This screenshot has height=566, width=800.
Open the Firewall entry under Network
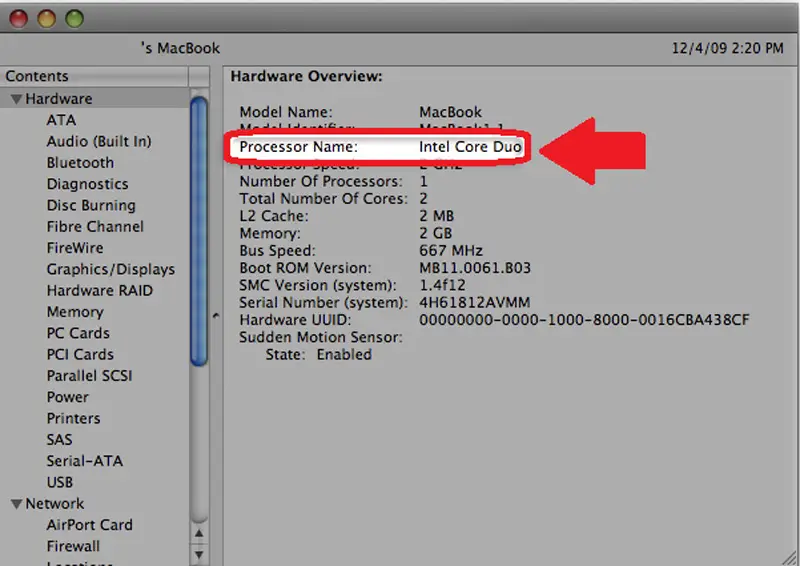click(73, 547)
